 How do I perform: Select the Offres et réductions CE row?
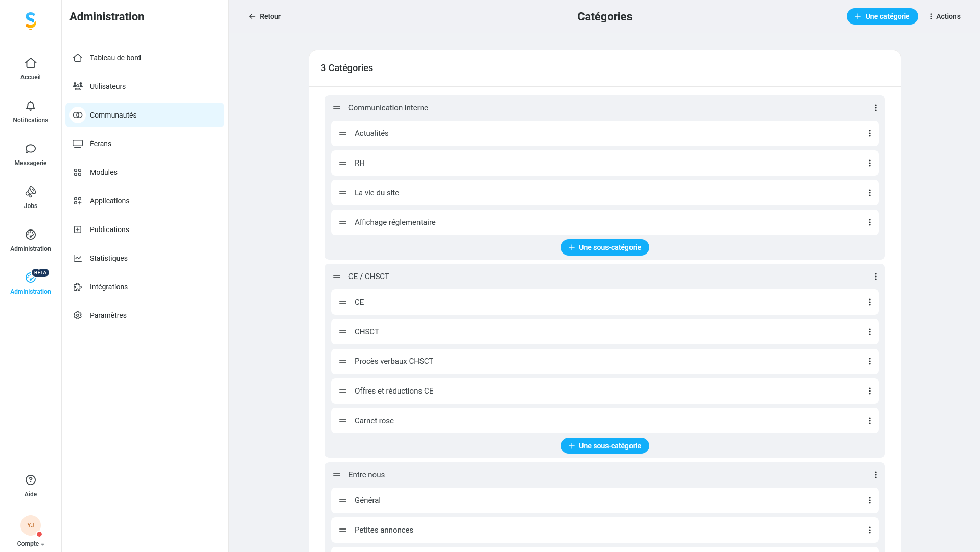point(604,391)
